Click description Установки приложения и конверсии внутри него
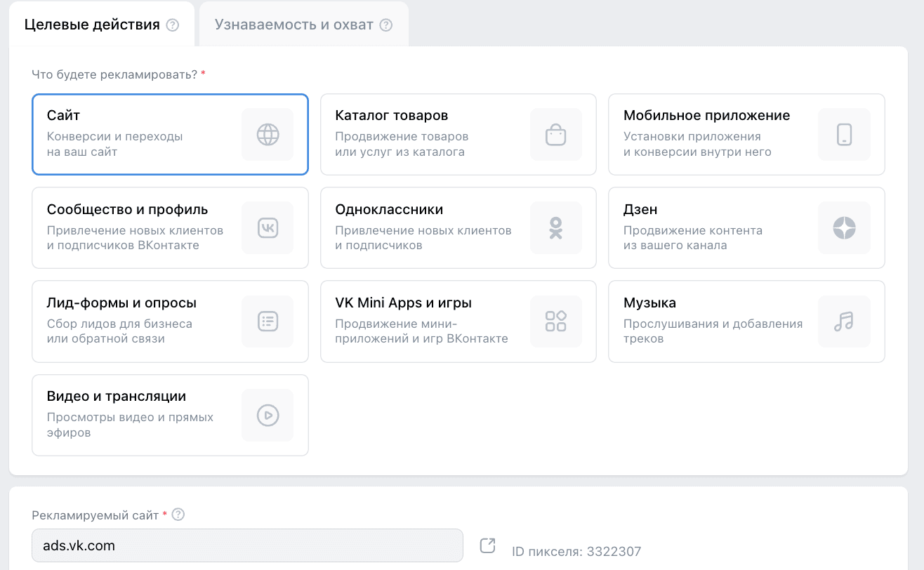Screen dimensions: 924x570 (x=697, y=144)
